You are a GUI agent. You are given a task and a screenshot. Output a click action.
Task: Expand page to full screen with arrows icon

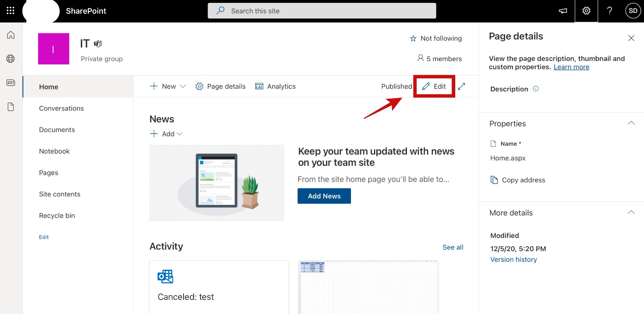[x=462, y=86]
